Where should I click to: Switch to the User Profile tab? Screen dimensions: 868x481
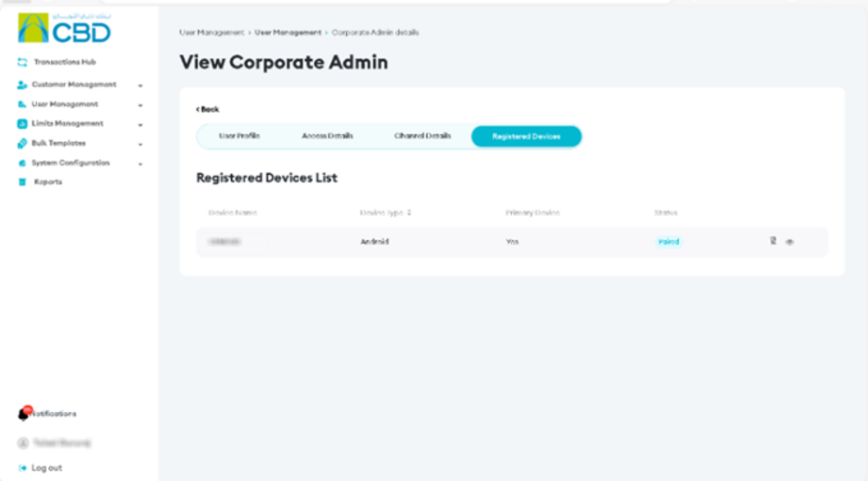[239, 136]
